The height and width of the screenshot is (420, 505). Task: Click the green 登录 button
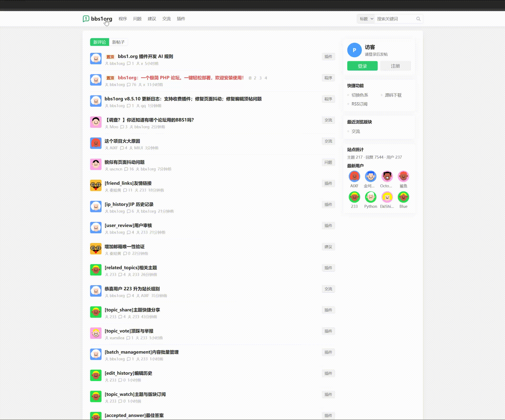pyautogui.click(x=362, y=66)
